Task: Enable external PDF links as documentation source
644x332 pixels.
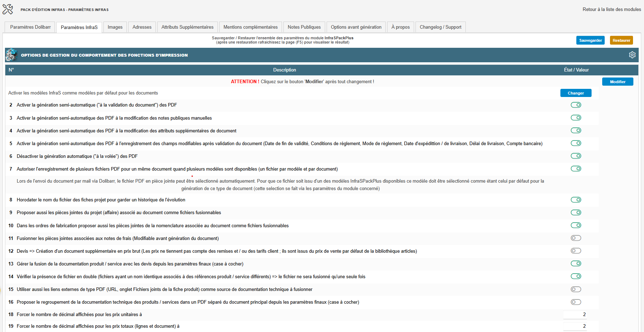Action: click(576, 289)
